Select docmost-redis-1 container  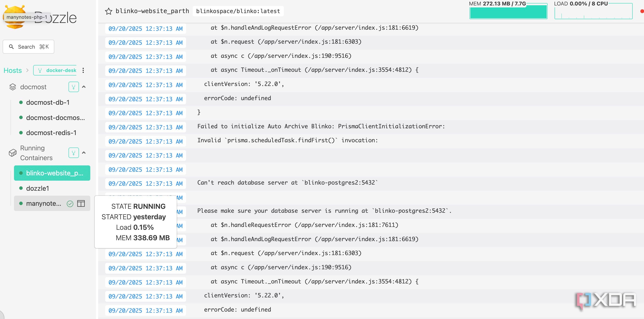point(51,133)
